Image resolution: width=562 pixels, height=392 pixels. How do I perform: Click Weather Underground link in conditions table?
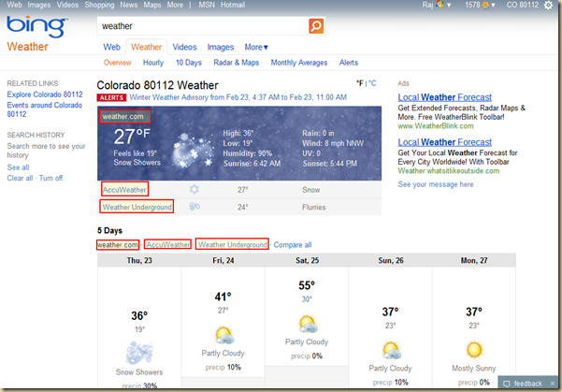tap(137, 207)
